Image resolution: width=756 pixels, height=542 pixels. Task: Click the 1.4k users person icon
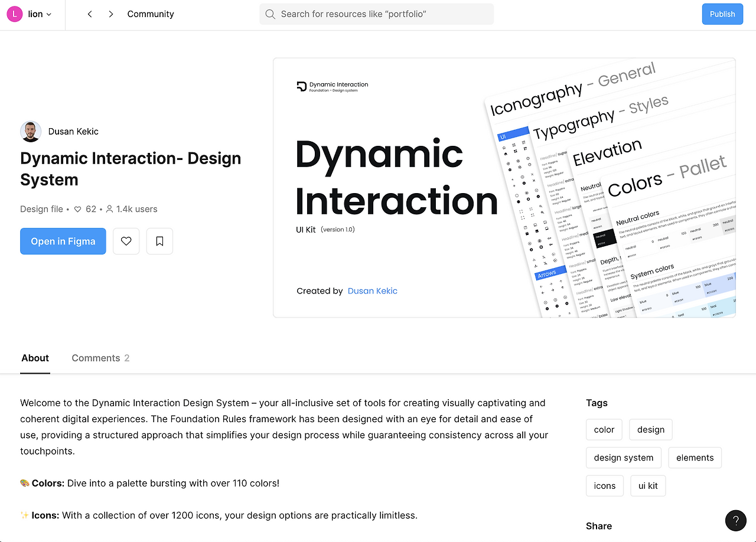tap(109, 209)
